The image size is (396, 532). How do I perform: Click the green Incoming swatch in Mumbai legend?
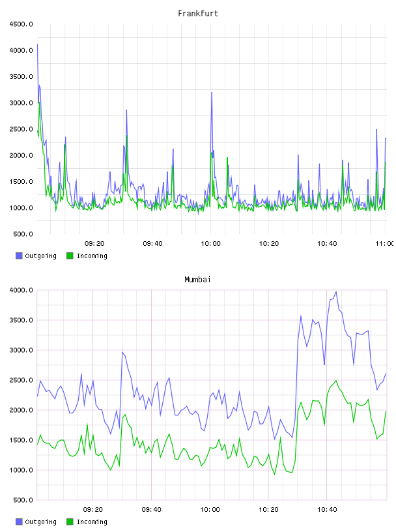pos(70,522)
